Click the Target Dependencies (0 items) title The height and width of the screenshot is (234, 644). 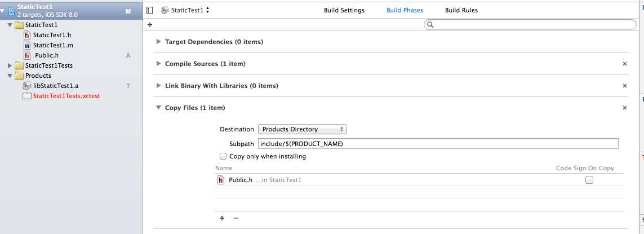214,42
